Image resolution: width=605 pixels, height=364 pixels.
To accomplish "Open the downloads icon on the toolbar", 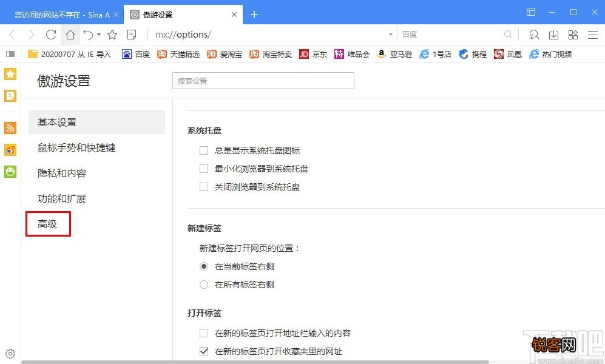I will coord(553,35).
